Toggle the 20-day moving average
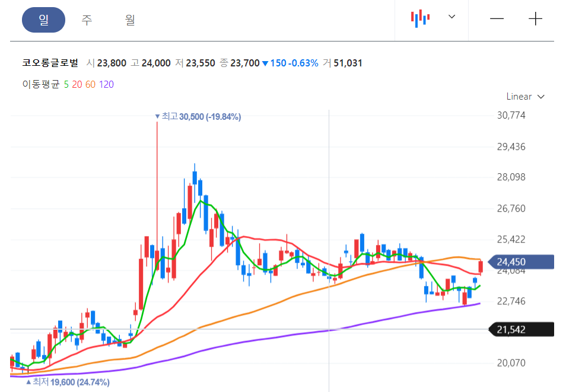The height and width of the screenshot is (392, 566). pos(77,84)
